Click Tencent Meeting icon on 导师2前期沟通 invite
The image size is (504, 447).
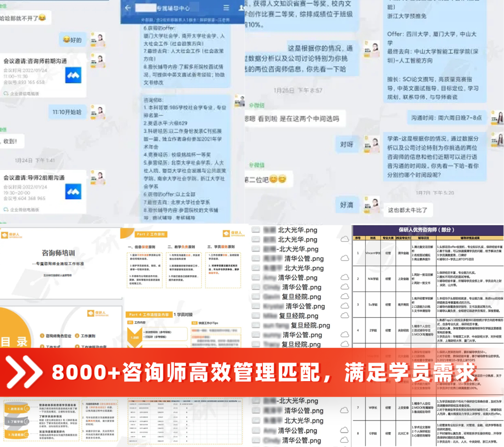[73, 192]
